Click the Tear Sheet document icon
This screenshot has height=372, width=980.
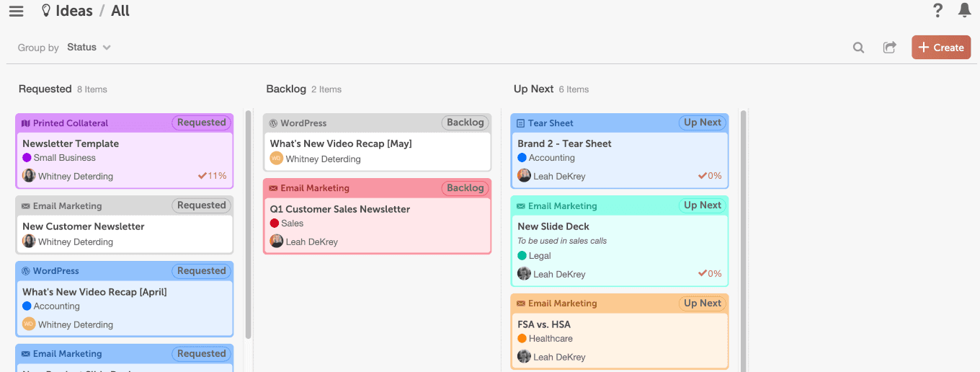tap(521, 123)
